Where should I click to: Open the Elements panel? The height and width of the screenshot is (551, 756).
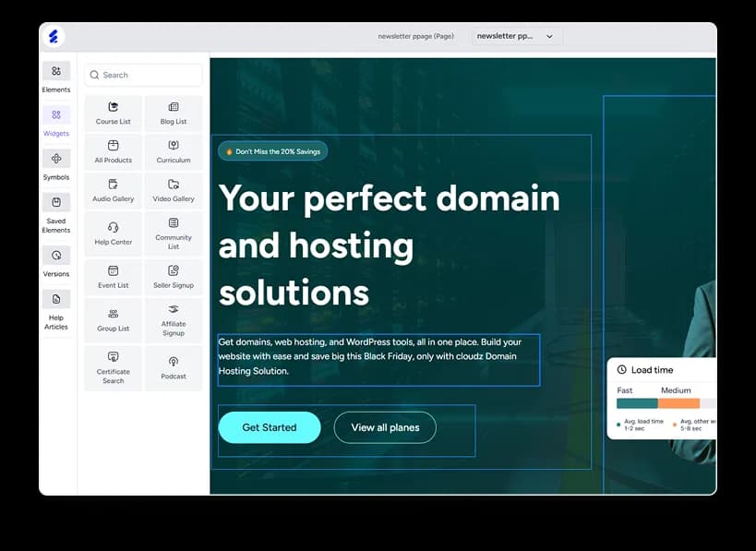click(55, 78)
